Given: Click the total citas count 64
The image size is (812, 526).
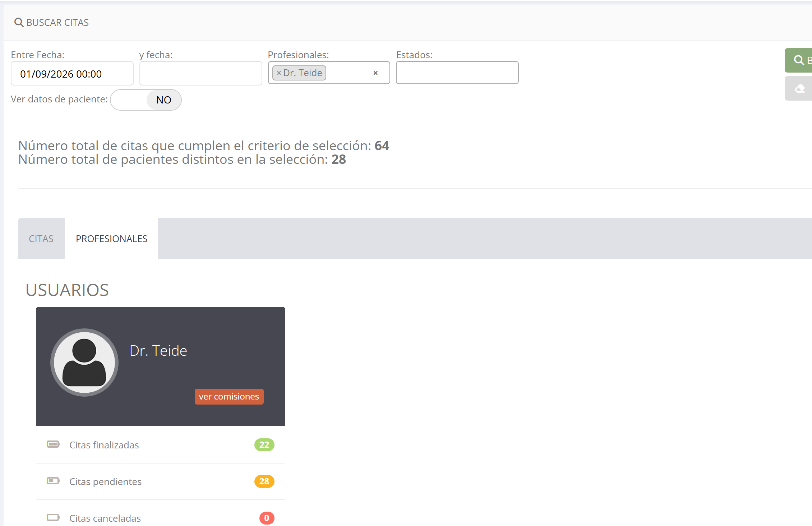Looking at the screenshot, I should [x=382, y=146].
